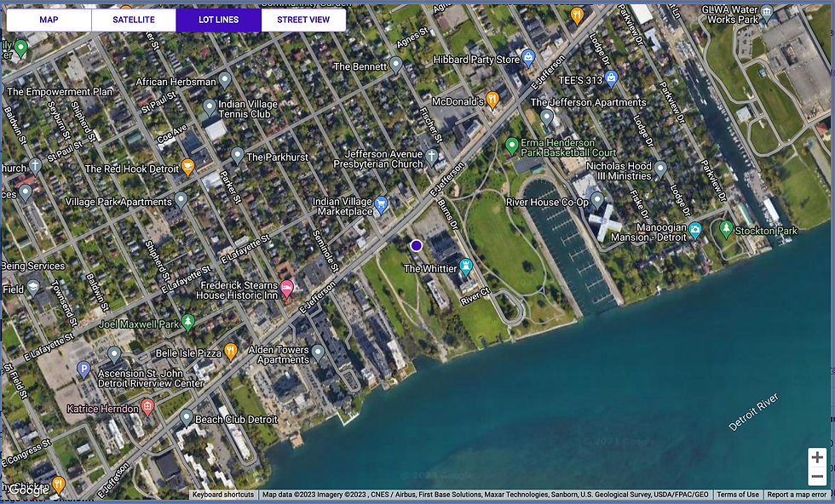Click Frederick Stearns House Historic Inn pin
The height and width of the screenshot is (504, 835).
tap(286, 289)
